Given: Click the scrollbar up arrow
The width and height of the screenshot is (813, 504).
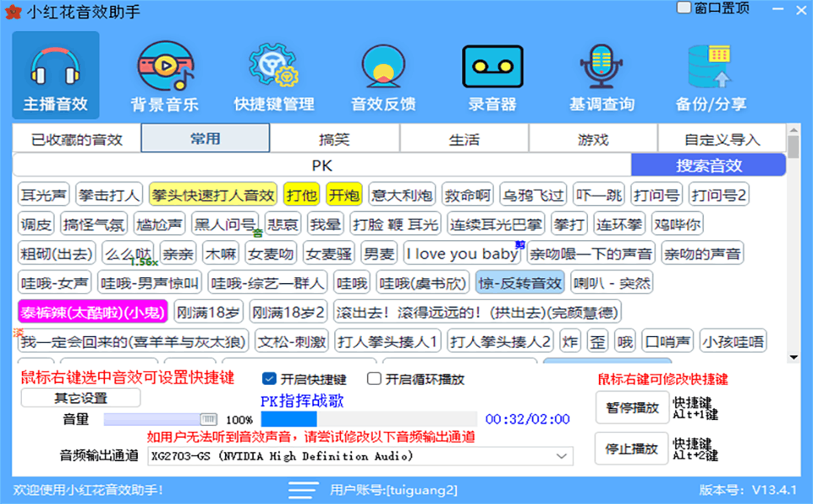Looking at the screenshot, I should coord(794,129).
